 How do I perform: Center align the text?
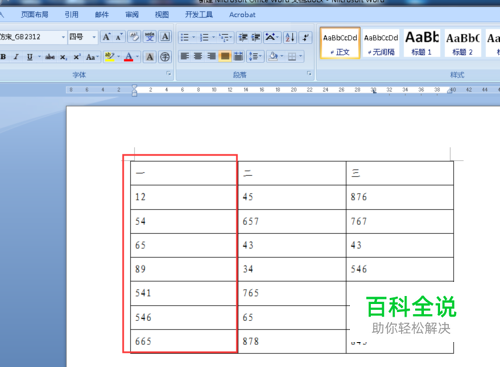coord(198,56)
